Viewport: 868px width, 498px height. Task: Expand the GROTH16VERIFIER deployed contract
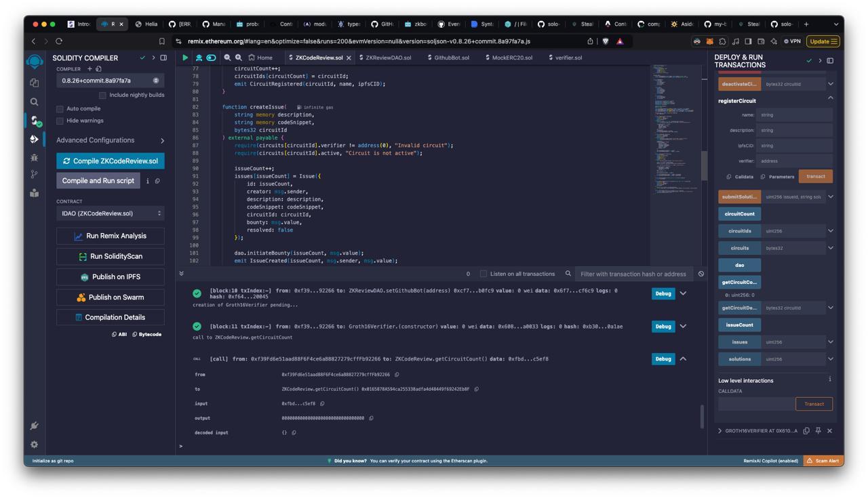pyautogui.click(x=720, y=430)
